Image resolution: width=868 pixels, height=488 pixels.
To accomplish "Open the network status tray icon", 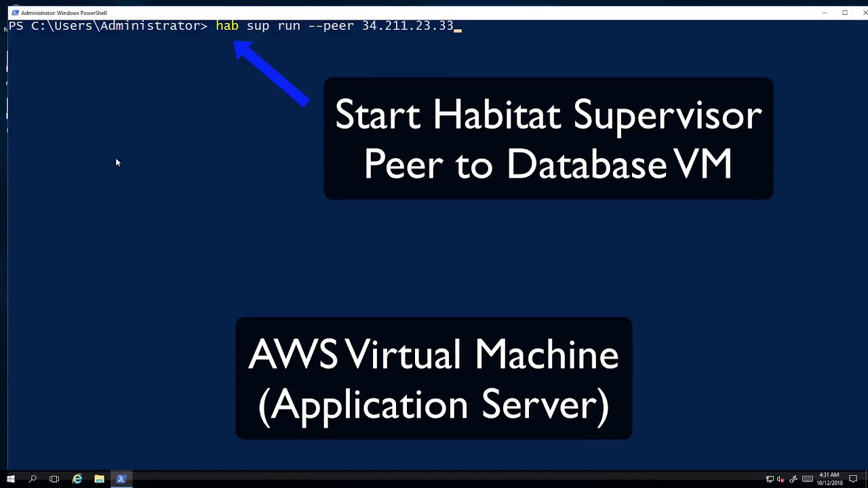I will pyautogui.click(x=770, y=479).
